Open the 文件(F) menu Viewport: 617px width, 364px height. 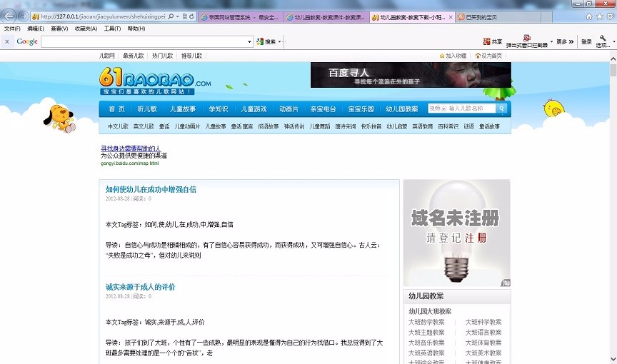click(x=12, y=29)
